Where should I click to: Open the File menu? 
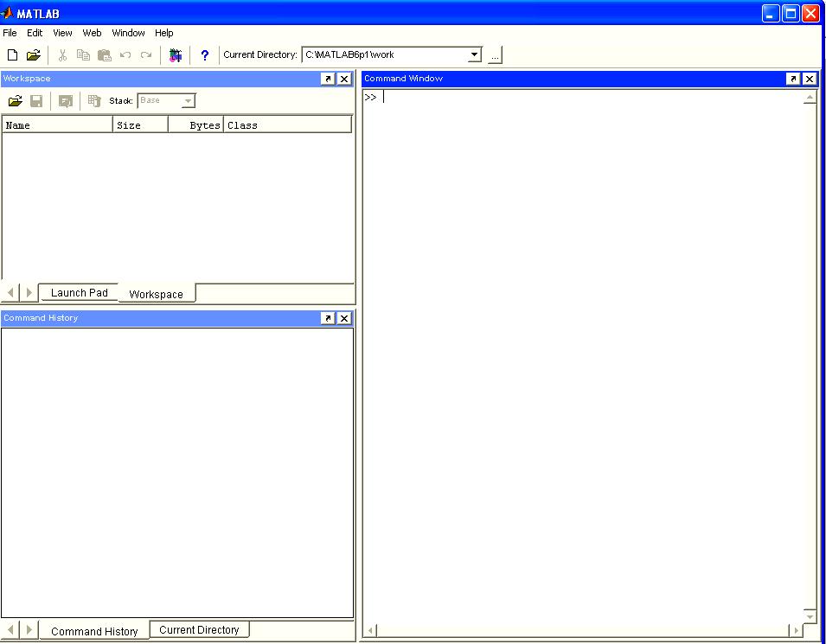tap(10, 33)
